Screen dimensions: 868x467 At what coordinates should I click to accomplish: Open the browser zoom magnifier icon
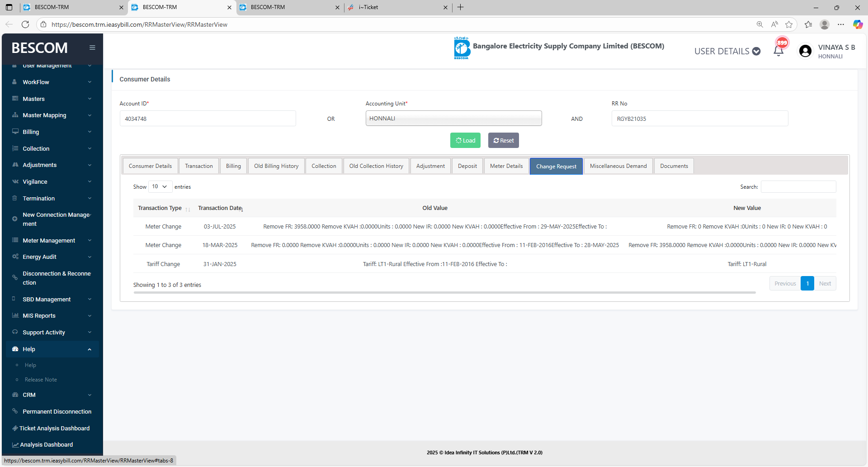760,24
